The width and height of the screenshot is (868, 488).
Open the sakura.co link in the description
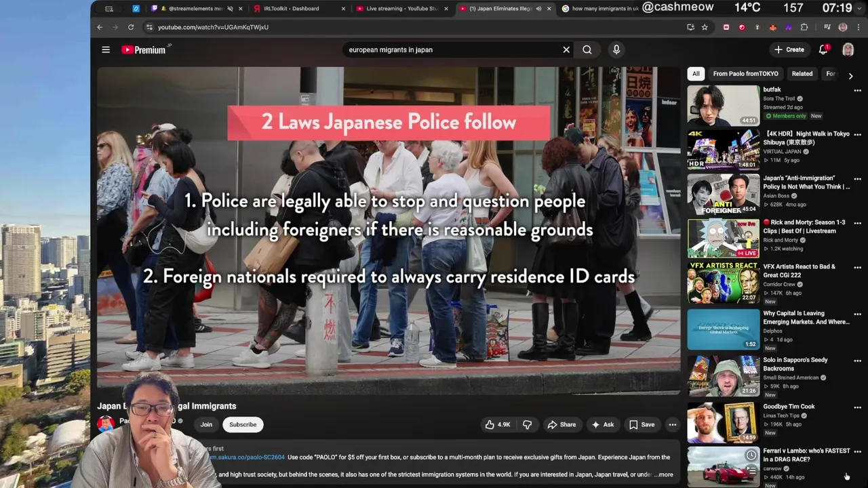click(248, 457)
